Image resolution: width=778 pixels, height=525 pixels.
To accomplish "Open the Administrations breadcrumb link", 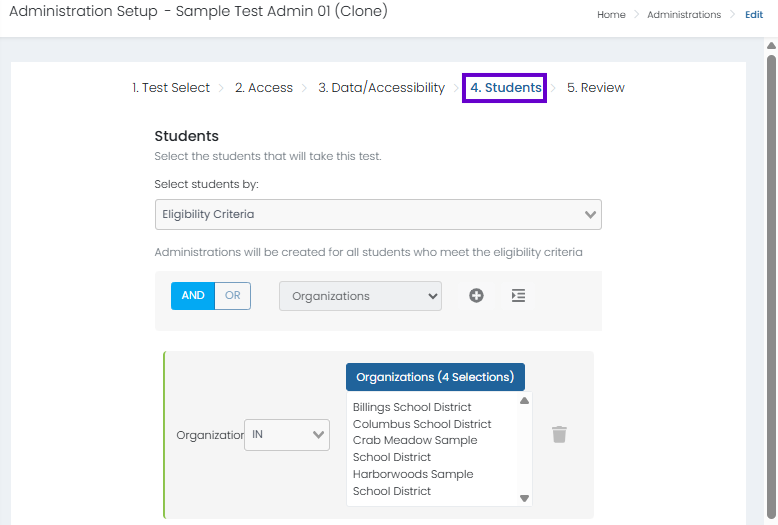I will [684, 15].
